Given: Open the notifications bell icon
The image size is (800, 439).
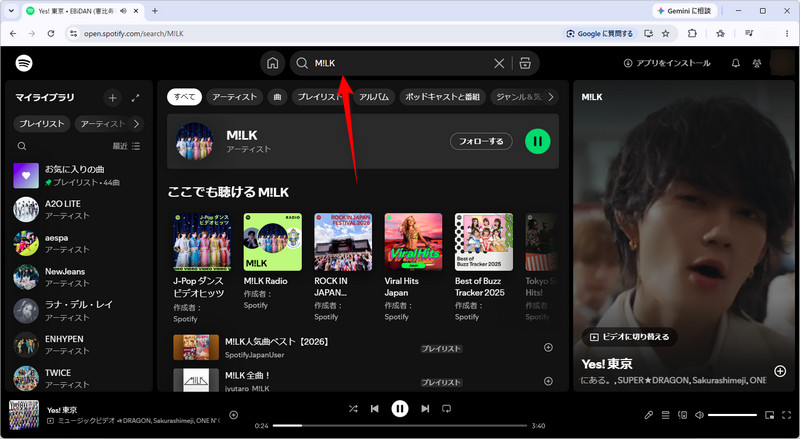Looking at the screenshot, I should click(x=736, y=63).
